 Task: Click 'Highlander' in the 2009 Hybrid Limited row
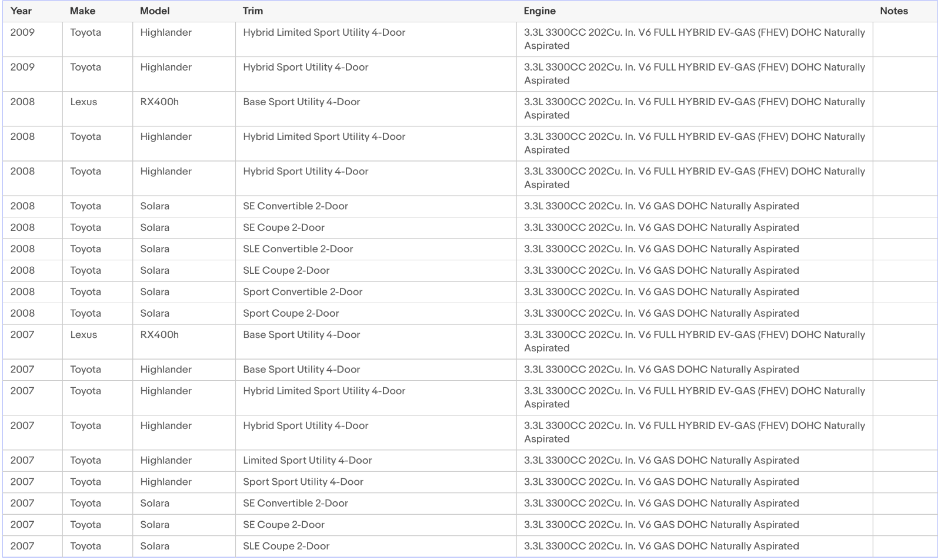click(x=166, y=32)
